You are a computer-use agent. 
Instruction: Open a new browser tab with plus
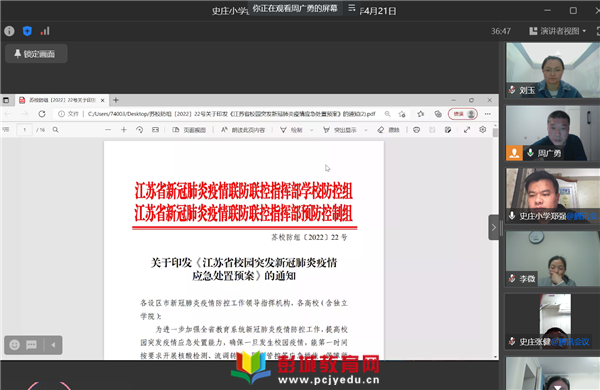116,100
